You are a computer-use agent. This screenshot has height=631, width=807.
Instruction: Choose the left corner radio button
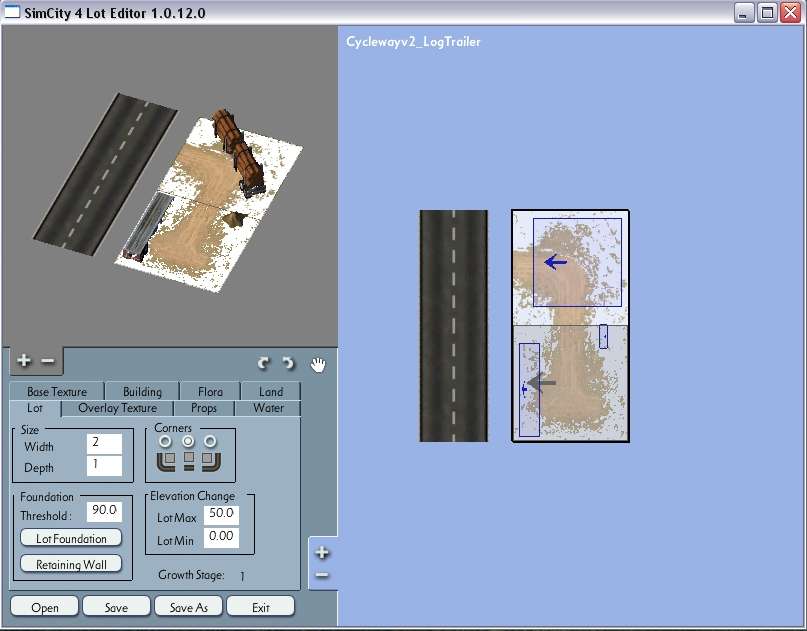(x=165, y=441)
